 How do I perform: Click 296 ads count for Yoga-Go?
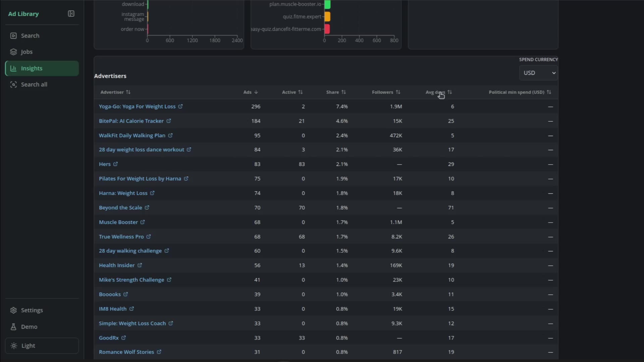[x=256, y=107]
